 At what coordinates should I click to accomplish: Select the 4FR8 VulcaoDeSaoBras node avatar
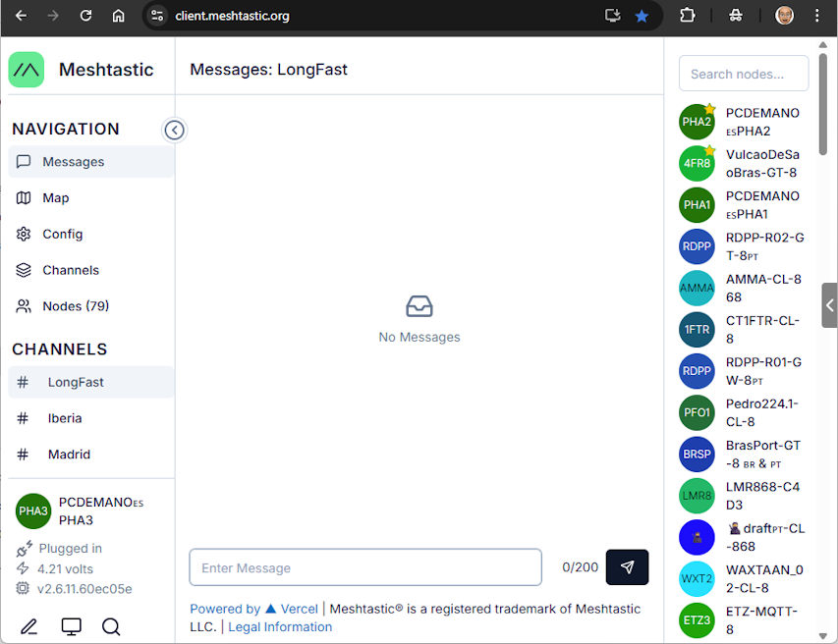[697, 163]
